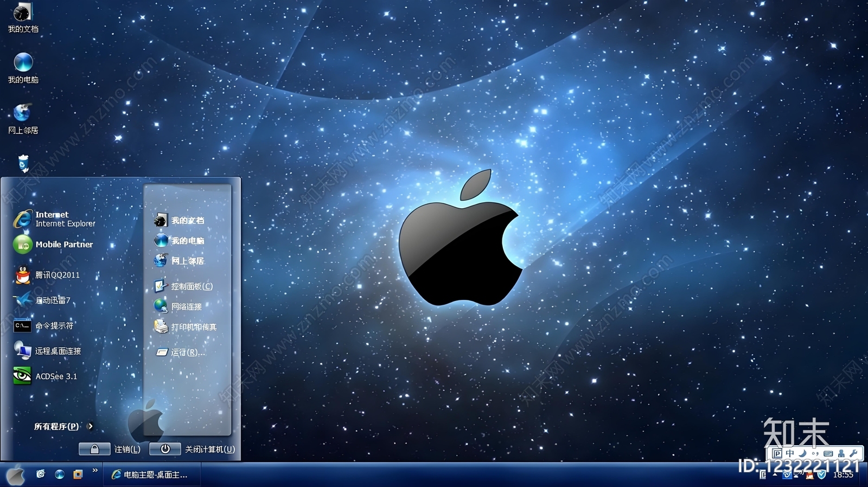Select the recycle bin icon on the desktop
Viewport: 868px width, 487px height.
click(23, 163)
